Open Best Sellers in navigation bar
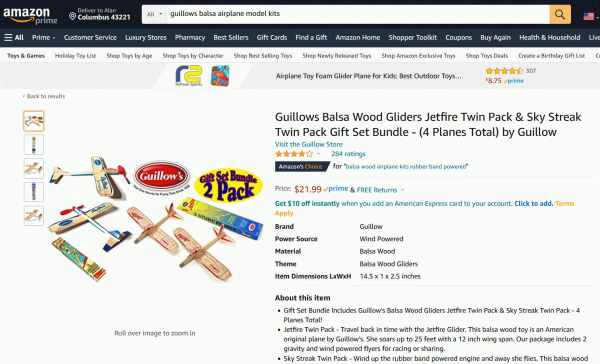Viewport: 600px width, 364px height. pos(230,37)
